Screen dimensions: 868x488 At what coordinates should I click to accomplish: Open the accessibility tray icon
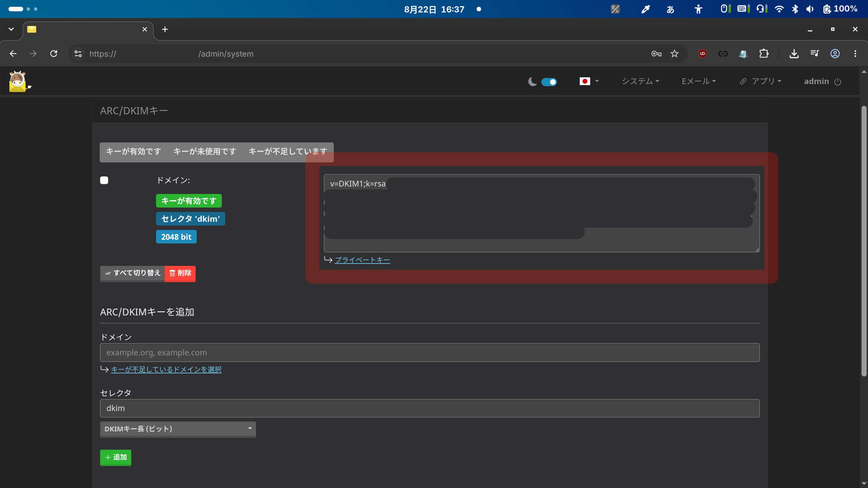698,9
